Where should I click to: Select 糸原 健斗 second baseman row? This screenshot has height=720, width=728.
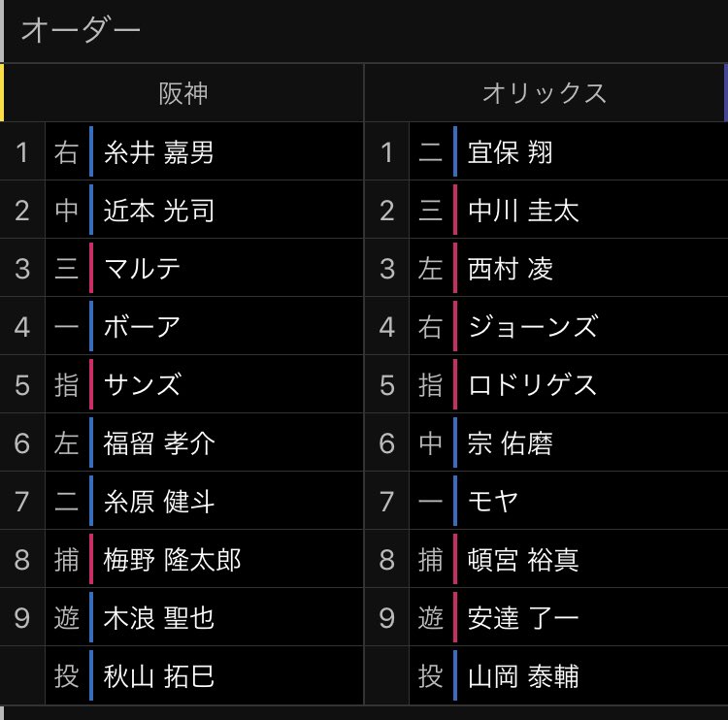point(182,501)
